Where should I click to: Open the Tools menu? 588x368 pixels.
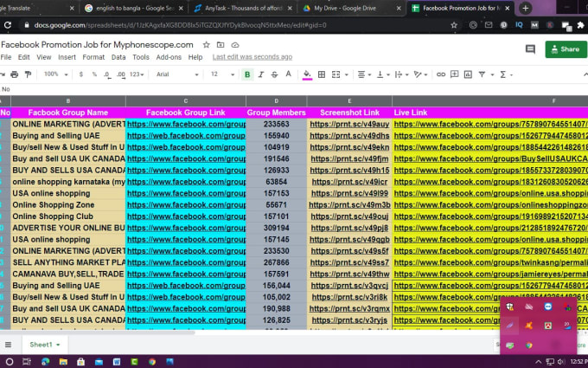(x=141, y=57)
